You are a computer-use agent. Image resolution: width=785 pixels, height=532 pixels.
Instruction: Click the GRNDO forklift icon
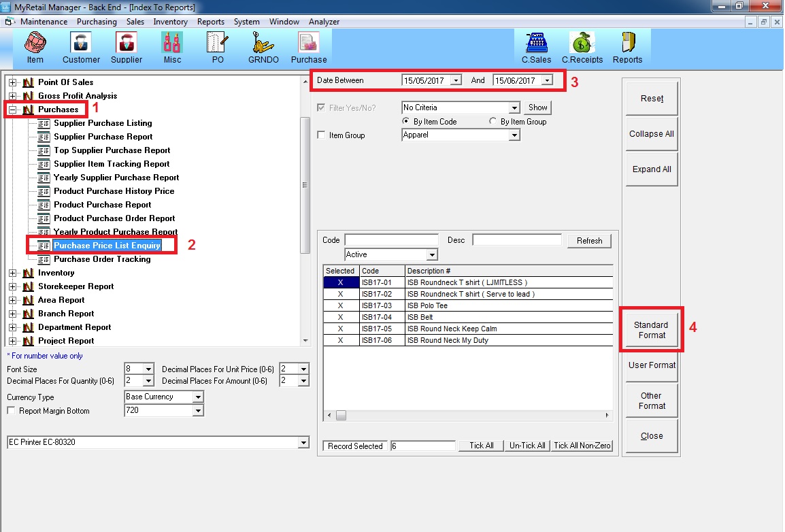[x=263, y=46]
